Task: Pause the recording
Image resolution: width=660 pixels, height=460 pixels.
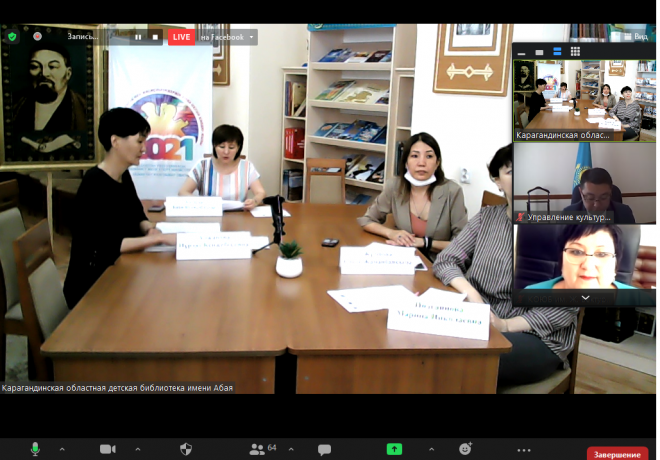Action: tap(138, 37)
